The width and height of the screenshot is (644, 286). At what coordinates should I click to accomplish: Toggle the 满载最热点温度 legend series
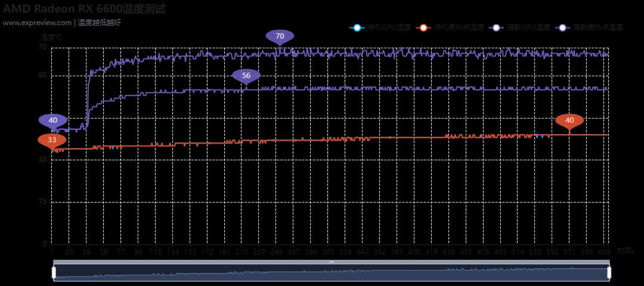tap(589, 27)
